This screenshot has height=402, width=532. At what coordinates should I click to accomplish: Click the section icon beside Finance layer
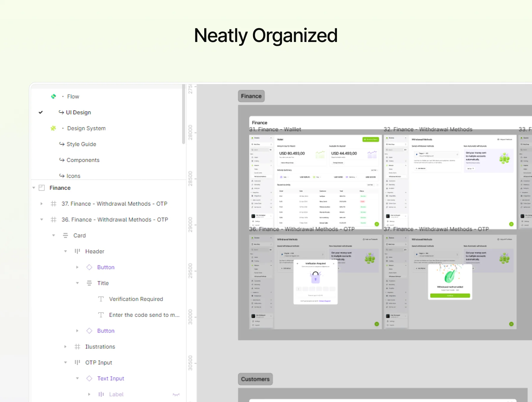pyautogui.click(x=42, y=188)
